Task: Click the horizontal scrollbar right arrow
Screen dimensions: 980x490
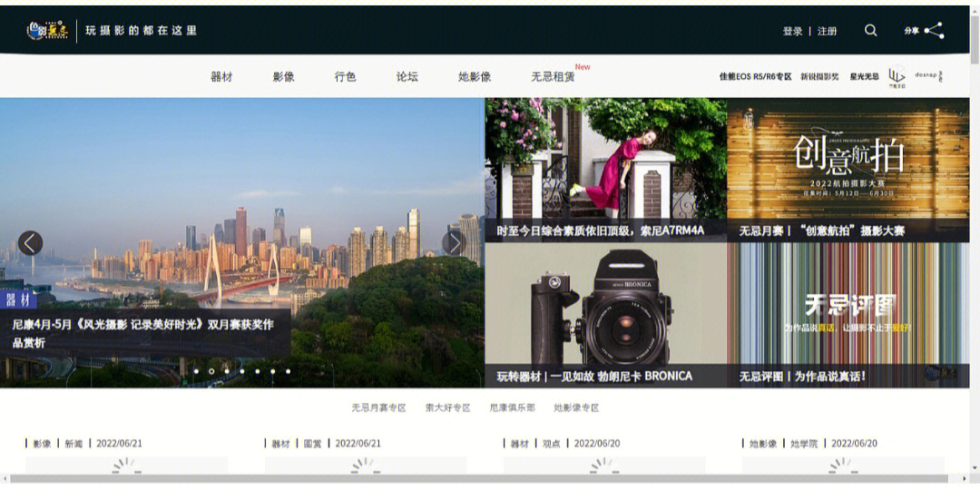Action: click(965, 479)
